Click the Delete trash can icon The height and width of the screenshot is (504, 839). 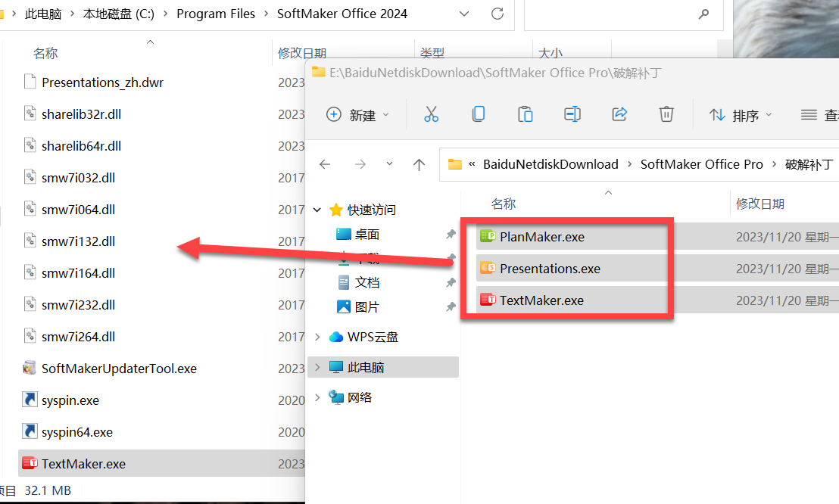(x=666, y=114)
